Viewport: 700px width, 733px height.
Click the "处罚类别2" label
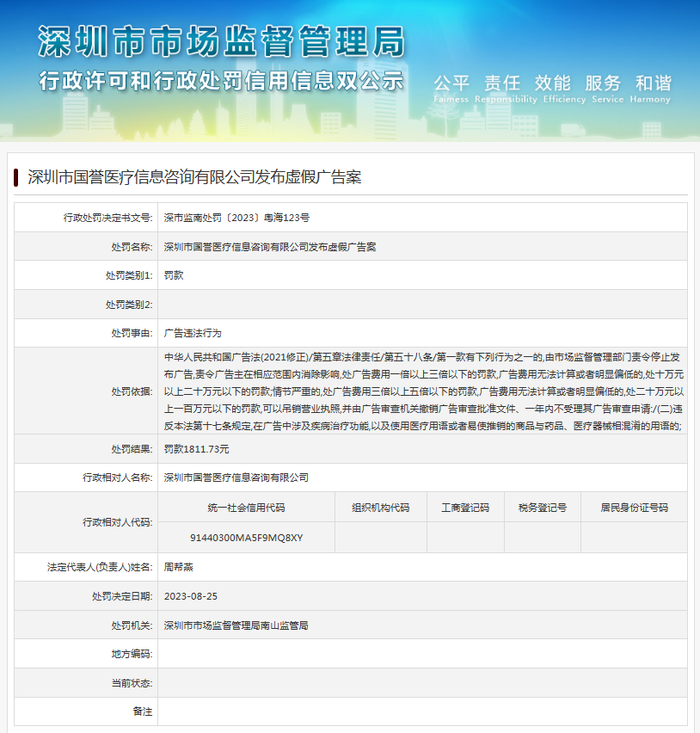(129, 305)
